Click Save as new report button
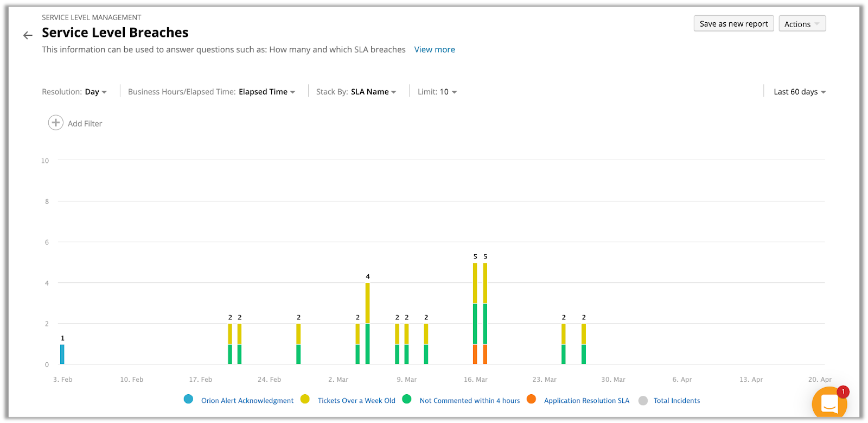The height and width of the screenshot is (423, 868). pyautogui.click(x=733, y=24)
